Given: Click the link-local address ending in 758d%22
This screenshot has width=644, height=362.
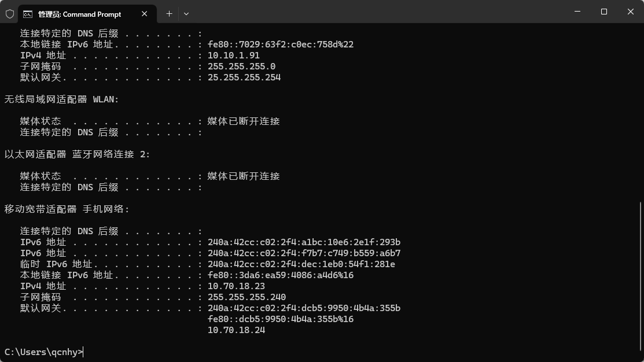Looking at the screenshot, I should [x=280, y=45].
